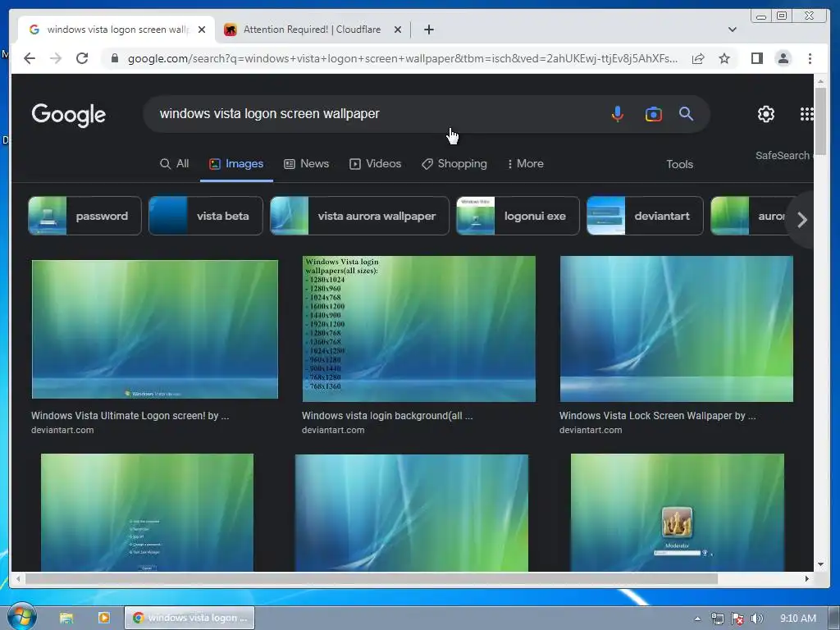This screenshot has height=630, width=840.
Task: Filter results by vista beta chip
Action: pos(206,216)
